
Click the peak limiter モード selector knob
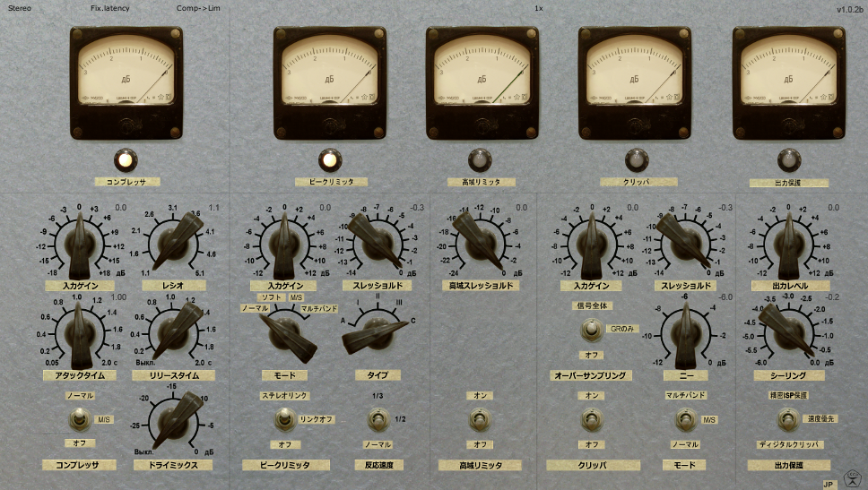(286, 333)
